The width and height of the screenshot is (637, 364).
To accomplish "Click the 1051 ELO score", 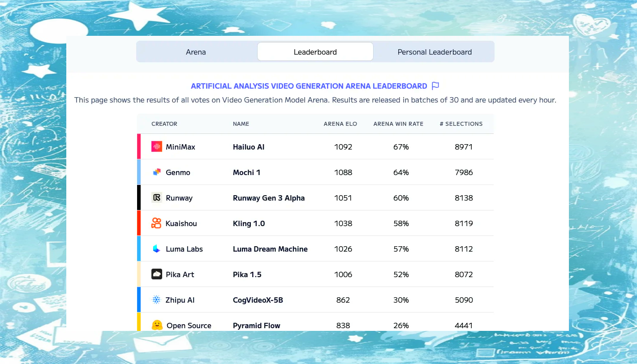I will pos(343,198).
